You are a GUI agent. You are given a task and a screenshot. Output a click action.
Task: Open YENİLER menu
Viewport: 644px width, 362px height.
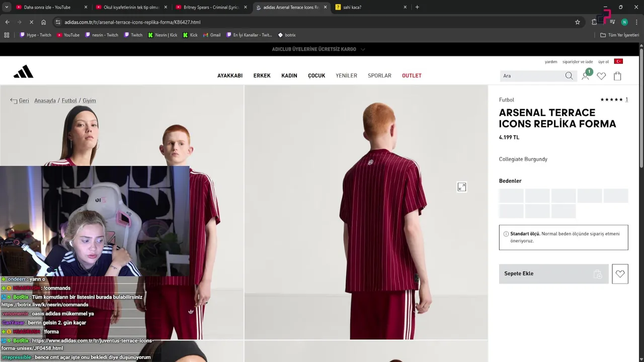coord(346,76)
